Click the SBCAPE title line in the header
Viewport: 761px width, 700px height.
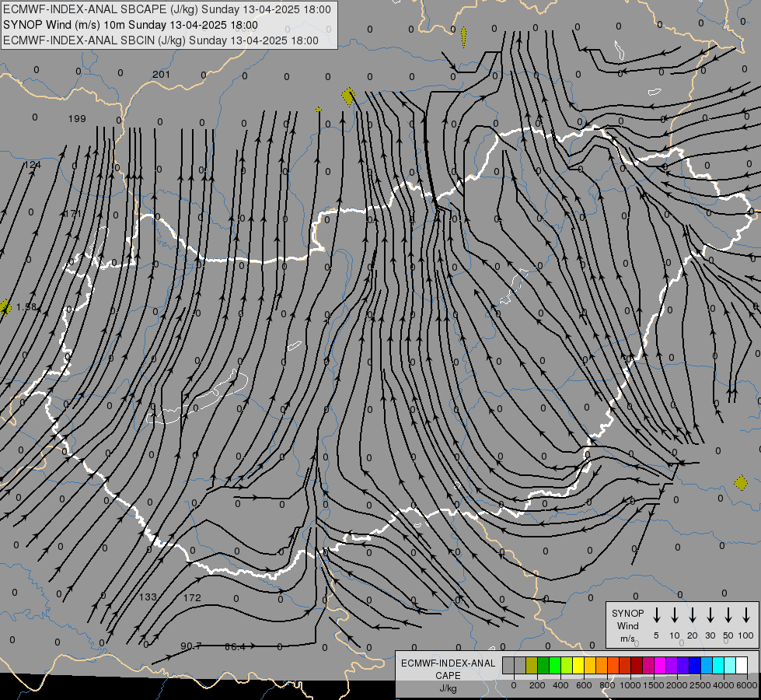point(167,9)
